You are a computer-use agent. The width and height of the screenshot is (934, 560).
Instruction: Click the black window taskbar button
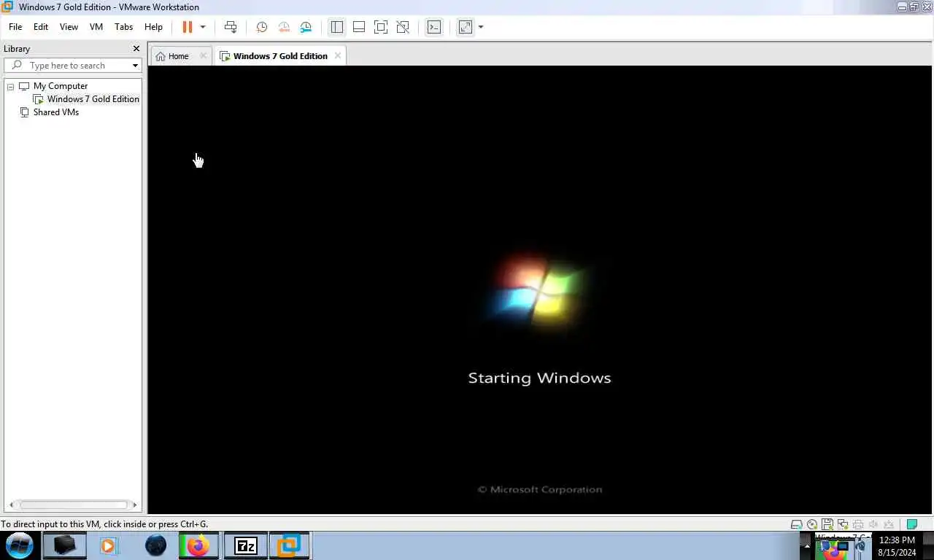[x=64, y=545]
